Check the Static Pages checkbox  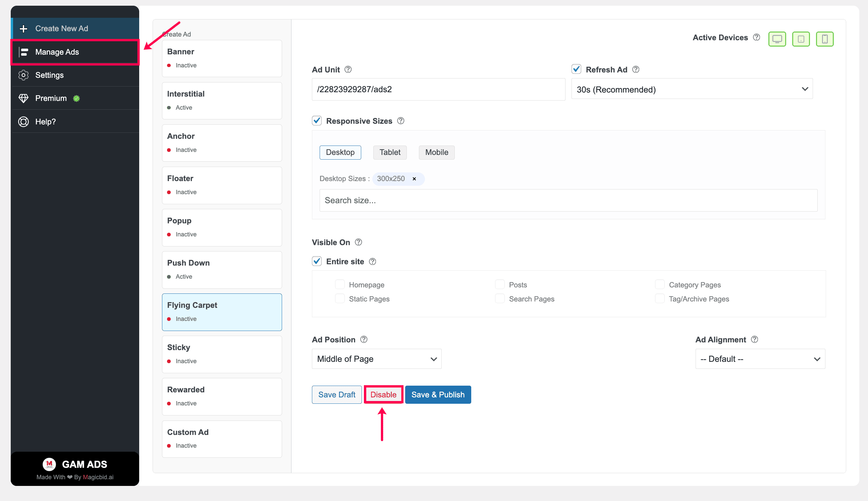coord(340,299)
